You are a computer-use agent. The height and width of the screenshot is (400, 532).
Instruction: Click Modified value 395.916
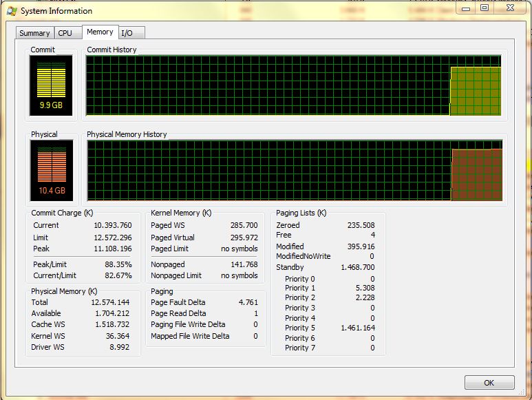click(361, 246)
